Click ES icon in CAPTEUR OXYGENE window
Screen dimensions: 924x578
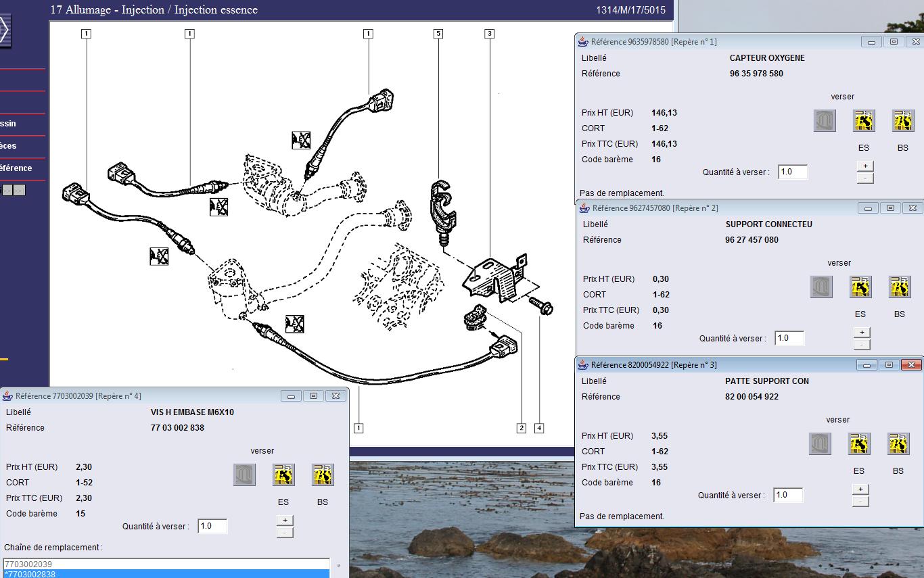863,121
